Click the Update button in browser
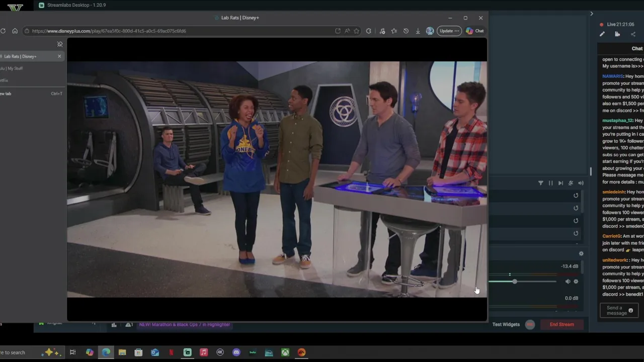644x362 pixels. tap(449, 31)
